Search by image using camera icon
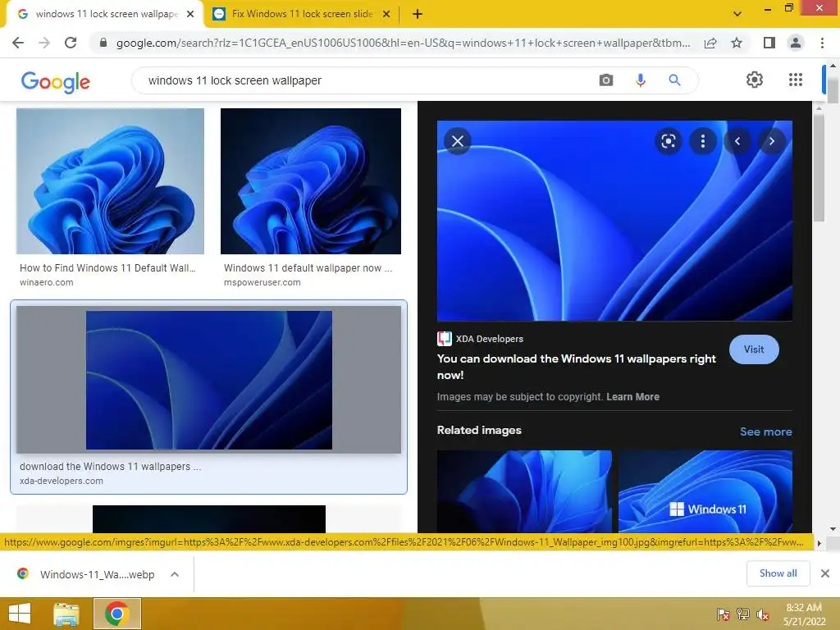The image size is (840, 630). [x=606, y=80]
